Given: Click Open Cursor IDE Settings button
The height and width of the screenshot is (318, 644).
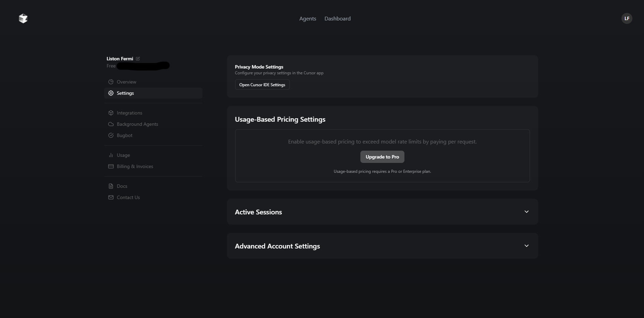Looking at the screenshot, I should (x=262, y=85).
